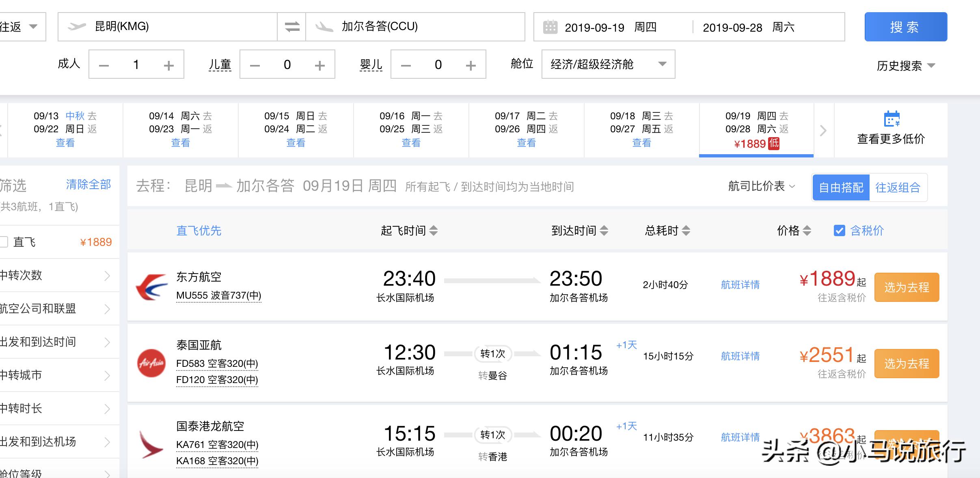Uncheck the 含税价 tax-included checkbox

[839, 230]
